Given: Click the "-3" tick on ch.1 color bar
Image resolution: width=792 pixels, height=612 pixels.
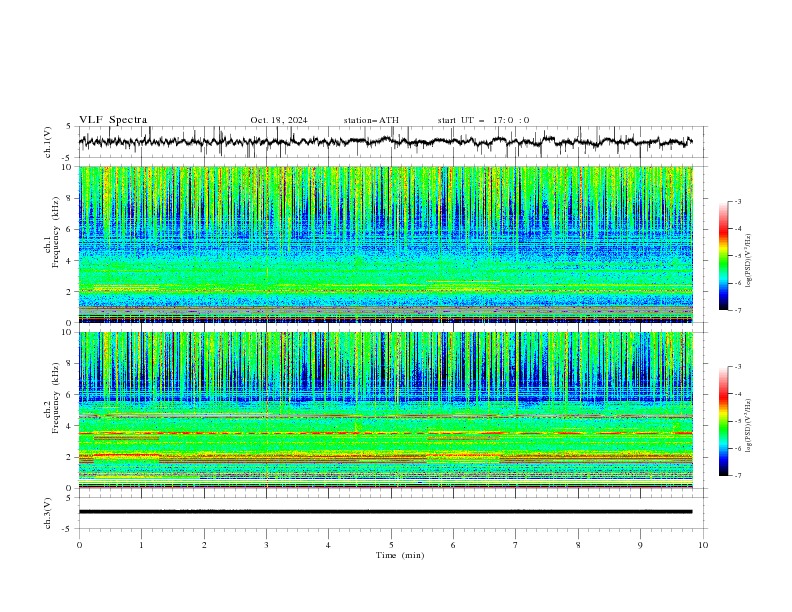Looking at the screenshot, I should pyautogui.click(x=737, y=201).
